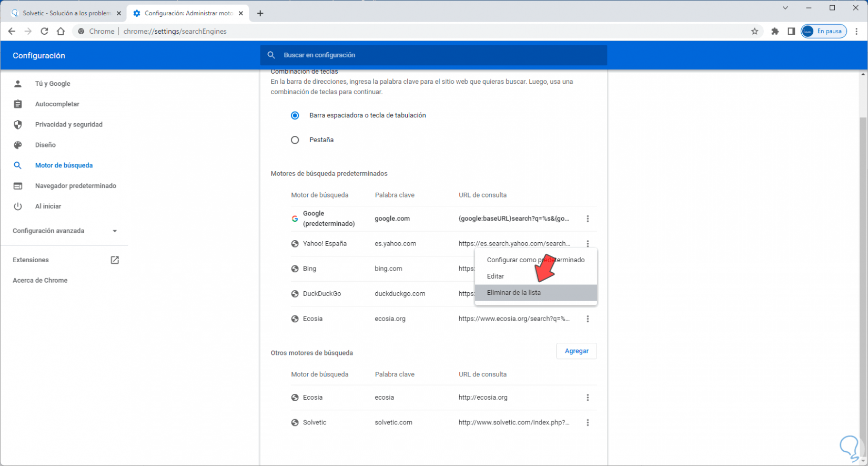Image resolution: width=868 pixels, height=466 pixels.
Task: Click the Bing search engine name
Action: point(310,269)
